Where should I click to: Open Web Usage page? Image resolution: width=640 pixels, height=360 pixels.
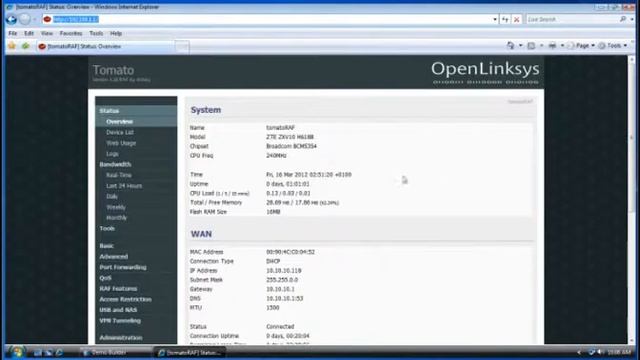click(121, 143)
